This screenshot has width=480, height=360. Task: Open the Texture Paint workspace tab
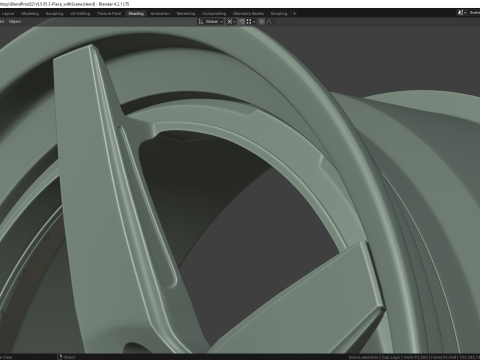click(x=109, y=14)
